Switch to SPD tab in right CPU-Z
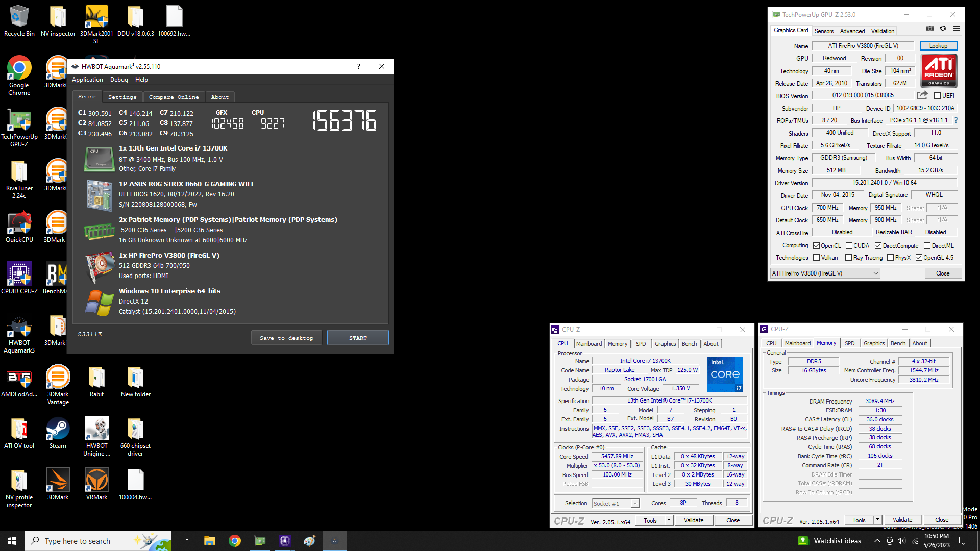The image size is (980, 551). pyautogui.click(x=849, y=343)
